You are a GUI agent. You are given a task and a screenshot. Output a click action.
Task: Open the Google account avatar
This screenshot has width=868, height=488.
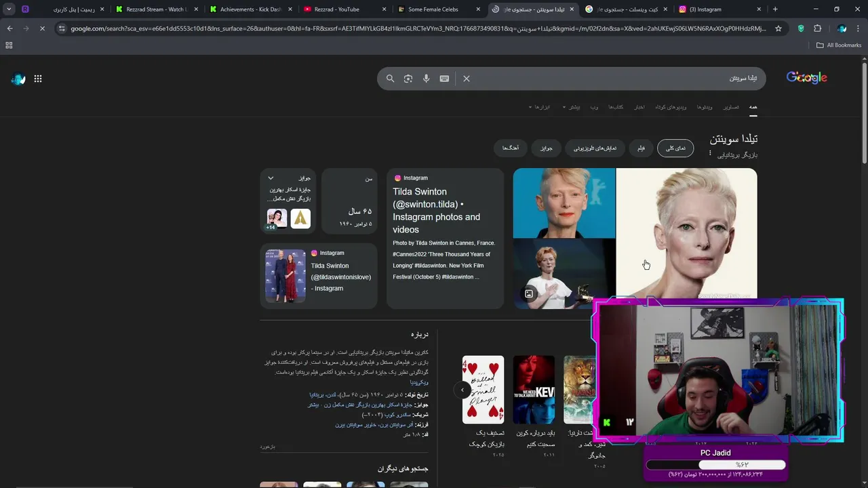pos(18,79)
